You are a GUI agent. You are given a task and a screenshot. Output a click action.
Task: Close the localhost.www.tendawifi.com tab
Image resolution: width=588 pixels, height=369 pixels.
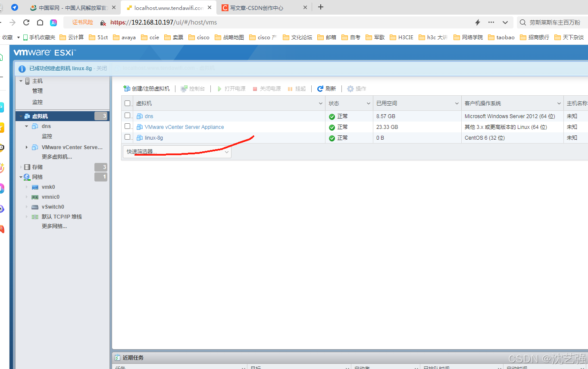209,7
